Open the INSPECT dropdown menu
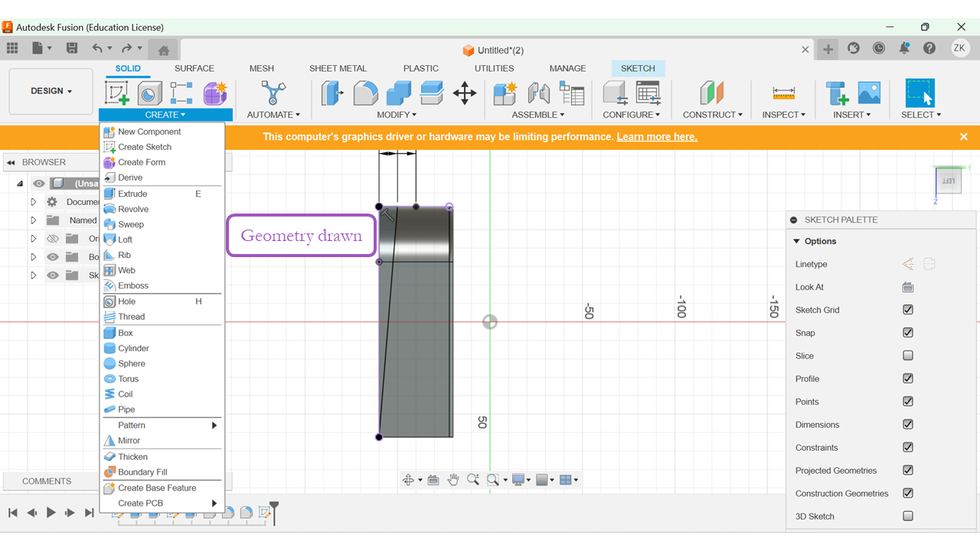The height and width of the screenshot is (551, 980). pos(784,115)
